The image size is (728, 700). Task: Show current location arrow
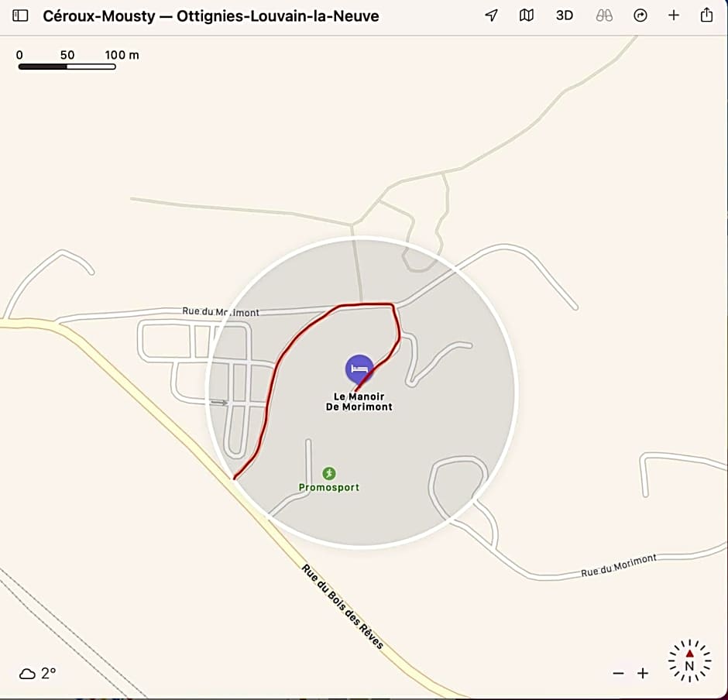tap(491, 15)
